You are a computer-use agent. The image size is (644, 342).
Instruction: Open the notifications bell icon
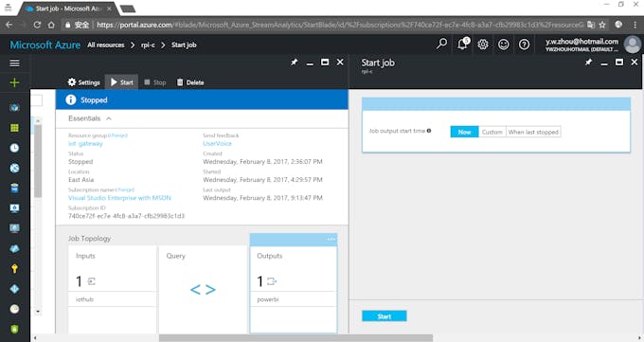tap(462, 44)
